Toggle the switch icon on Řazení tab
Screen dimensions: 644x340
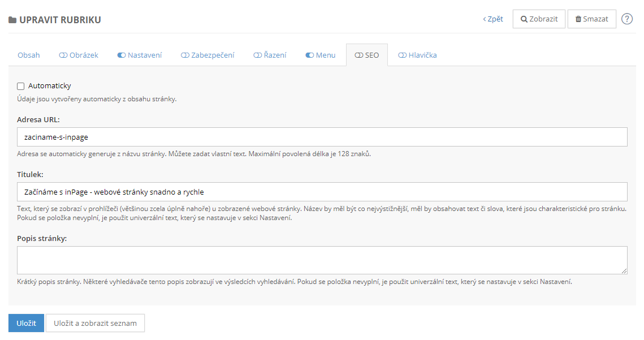(x=258, y=55)
